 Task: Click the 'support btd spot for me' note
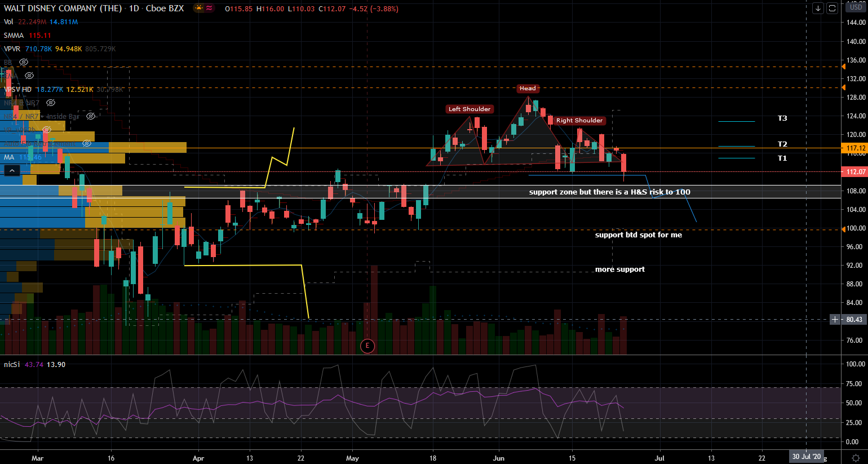click(x=639, y=235)
